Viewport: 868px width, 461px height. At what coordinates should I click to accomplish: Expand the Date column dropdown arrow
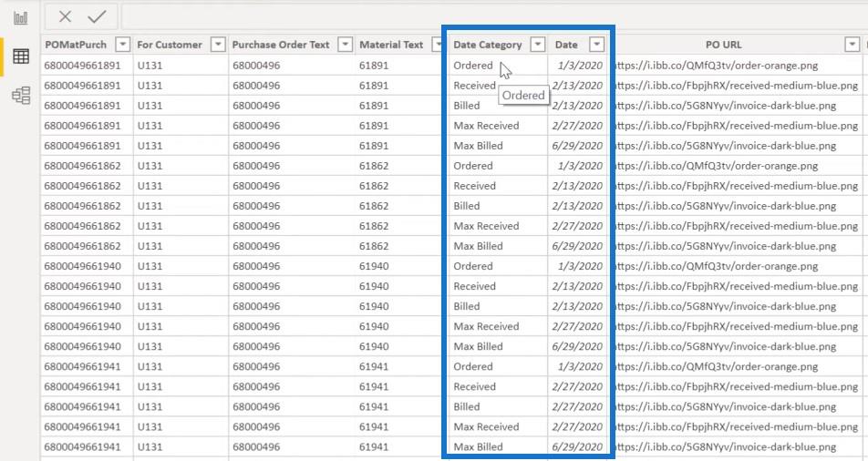tap(596, 45)
